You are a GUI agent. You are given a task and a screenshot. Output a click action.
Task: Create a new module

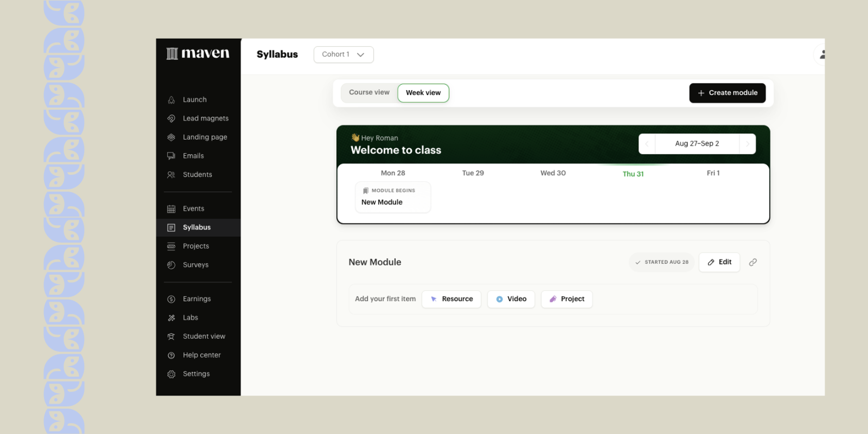coord(727,93)
